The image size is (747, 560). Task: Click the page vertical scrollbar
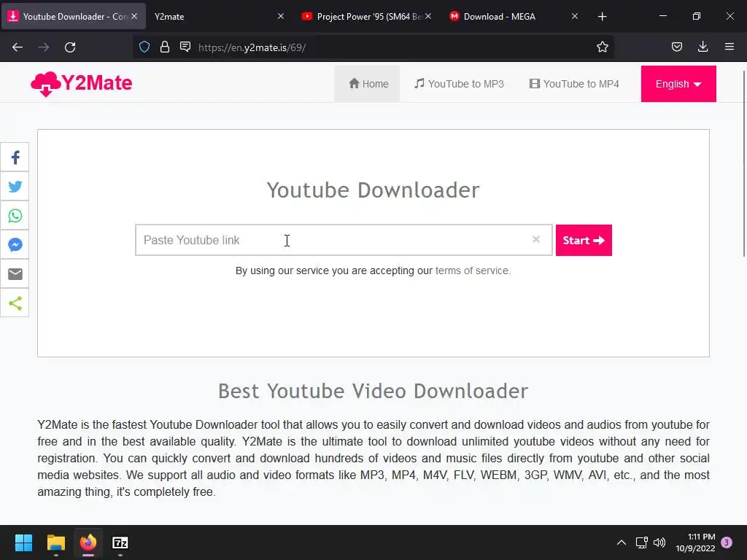pos(744,164)
